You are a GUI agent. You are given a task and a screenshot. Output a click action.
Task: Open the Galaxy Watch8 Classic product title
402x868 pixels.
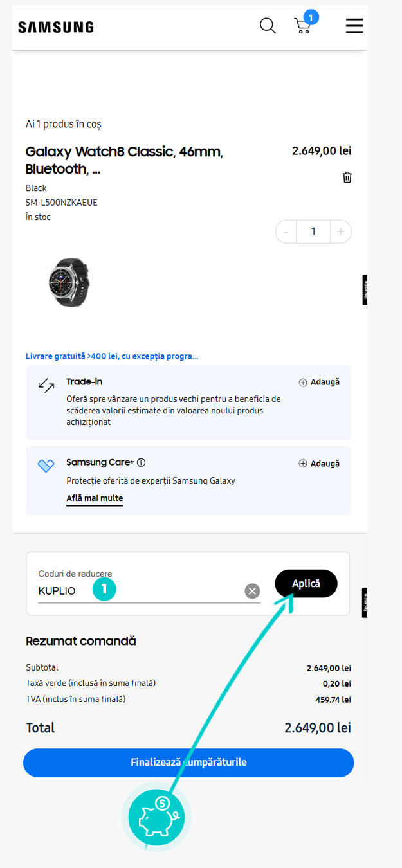tap(124, 160)
